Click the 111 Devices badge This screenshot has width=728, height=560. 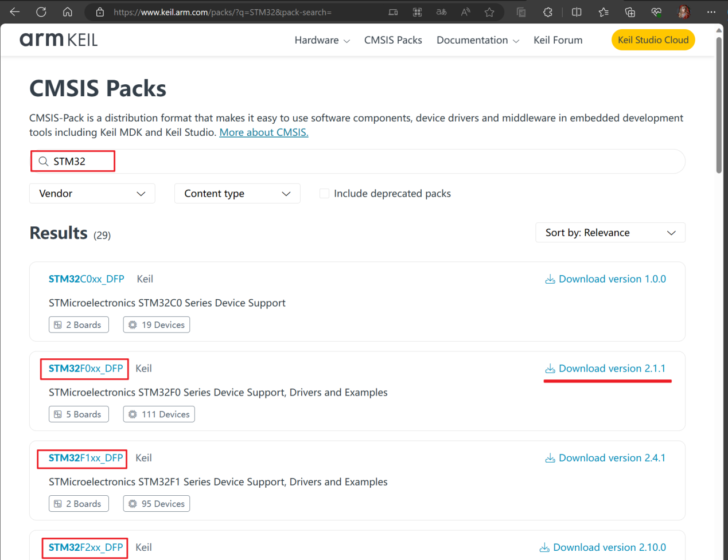(159, 414)
